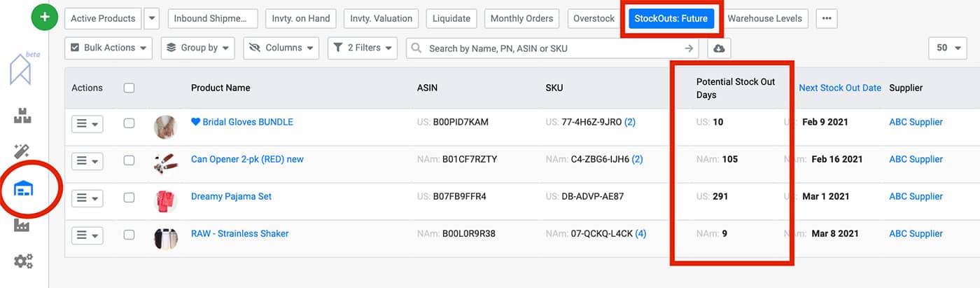Viewport: 980px width, 288px height.
Task: Open RAW - Strainless Shaker thumbnail image
Action: pyautogui.click(x=166, y=238)
